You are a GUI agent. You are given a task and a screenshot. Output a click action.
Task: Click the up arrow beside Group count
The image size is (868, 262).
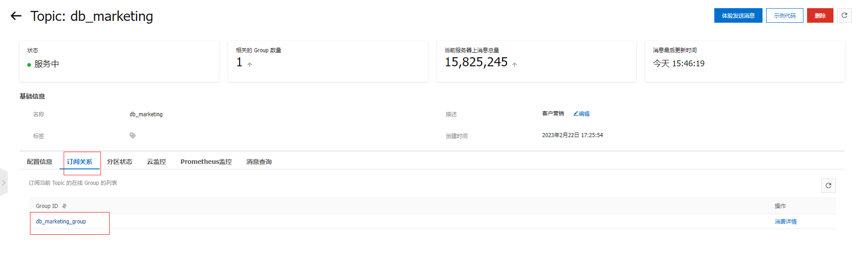250,65
